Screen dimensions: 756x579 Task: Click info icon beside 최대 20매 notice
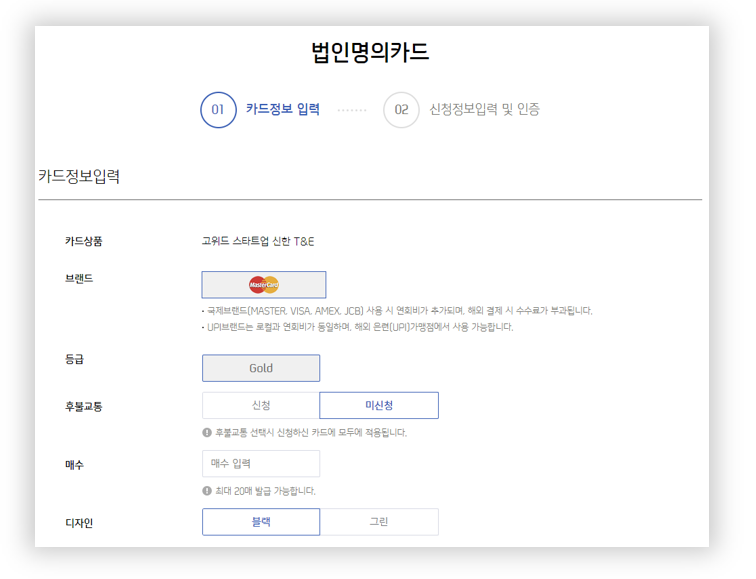coord(207,491)
